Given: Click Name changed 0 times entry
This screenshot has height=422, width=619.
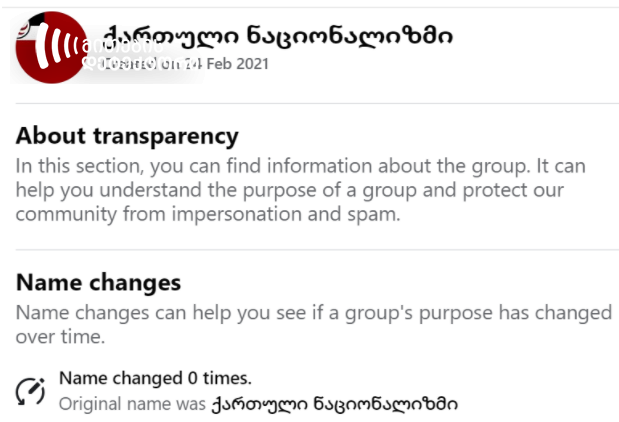Looking at the screenshot, I should tap(155, 378).
